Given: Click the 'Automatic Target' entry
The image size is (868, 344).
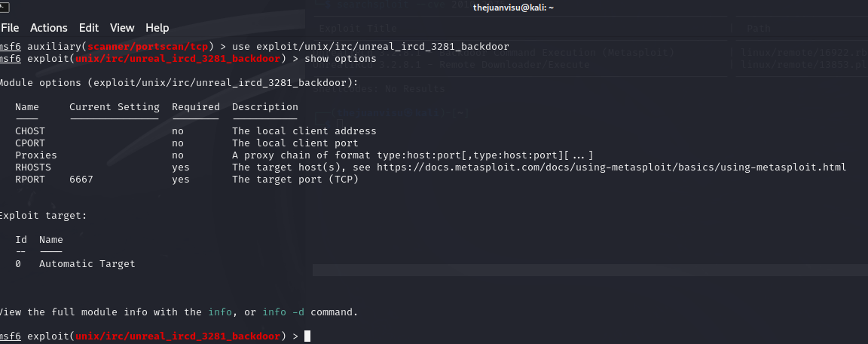Looking at the screenshot, I should tap(87, 264).
